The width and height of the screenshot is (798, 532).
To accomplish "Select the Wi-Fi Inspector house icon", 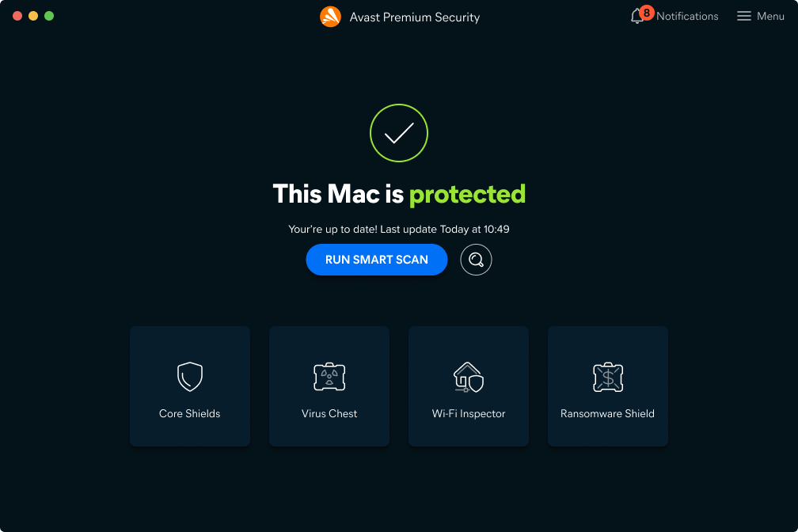I will pos(468,377).
